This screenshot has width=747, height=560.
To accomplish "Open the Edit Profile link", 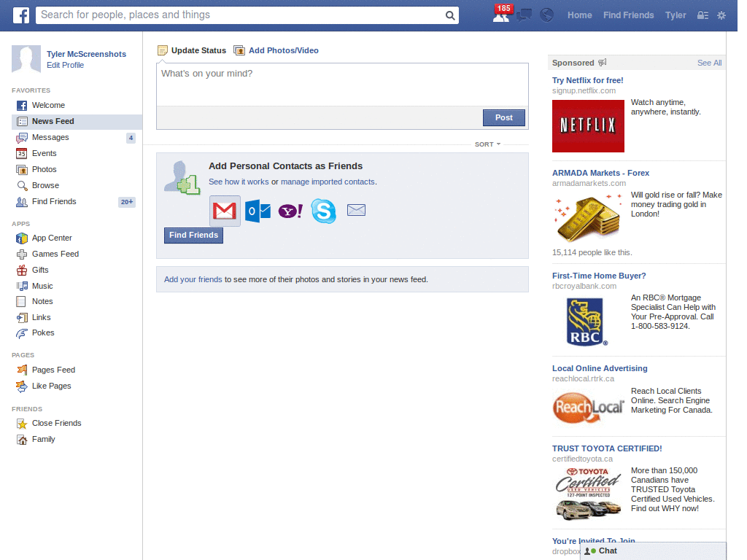I will pyautogui.click(x=65, y=65).
